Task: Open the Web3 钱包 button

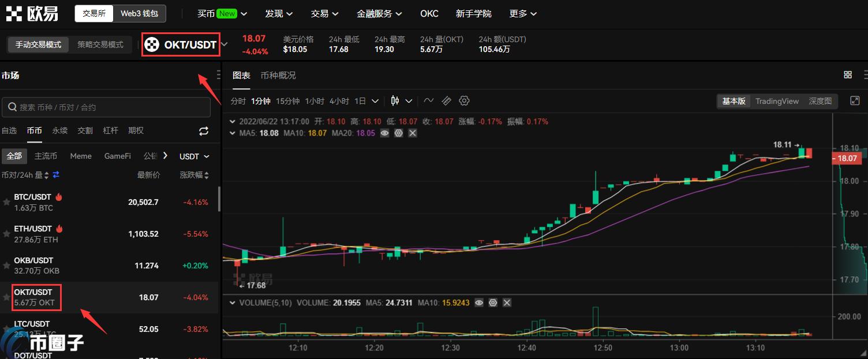Action: click(x=139, y=13)
